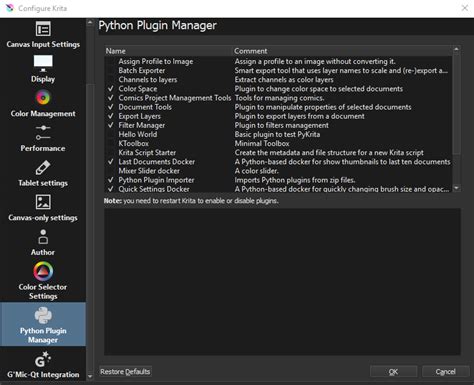This screenshot has width=474, height=385.
Task: Select G'Mic-Qt Integration icon
Action: (43, 359)
